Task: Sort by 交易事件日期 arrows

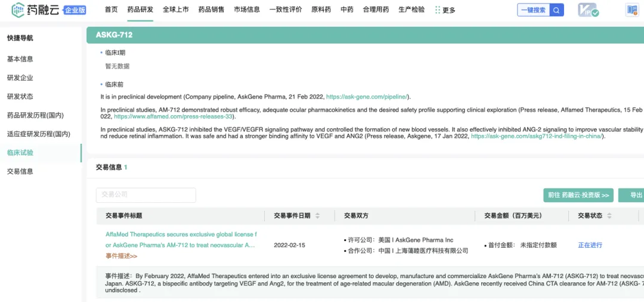Action: coord(317,215)
